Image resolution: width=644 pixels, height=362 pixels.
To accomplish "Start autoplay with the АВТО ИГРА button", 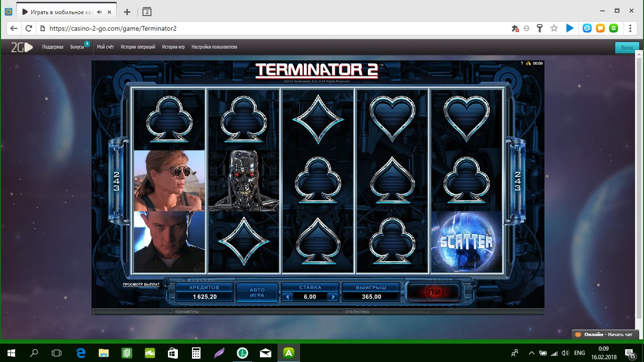I will (257, 293).
